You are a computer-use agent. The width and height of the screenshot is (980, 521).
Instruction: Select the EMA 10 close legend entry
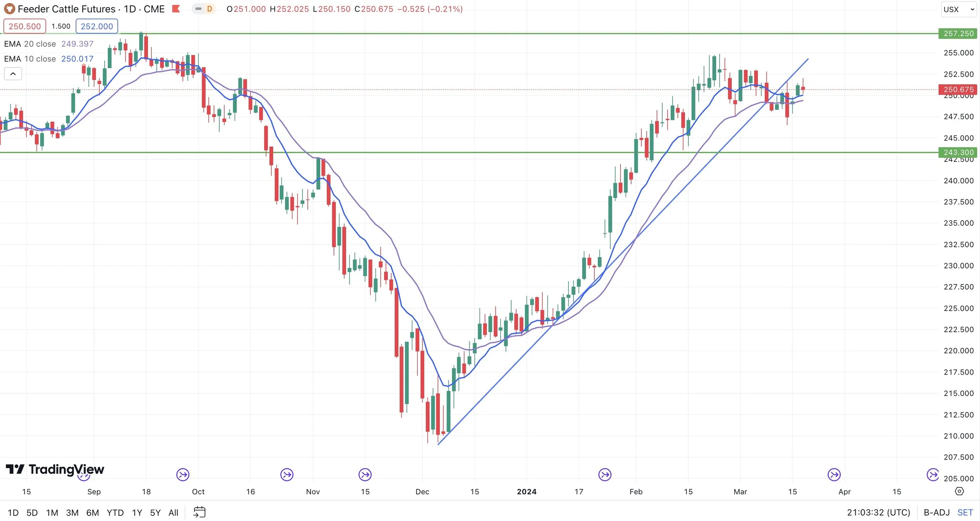click(49, 59)
